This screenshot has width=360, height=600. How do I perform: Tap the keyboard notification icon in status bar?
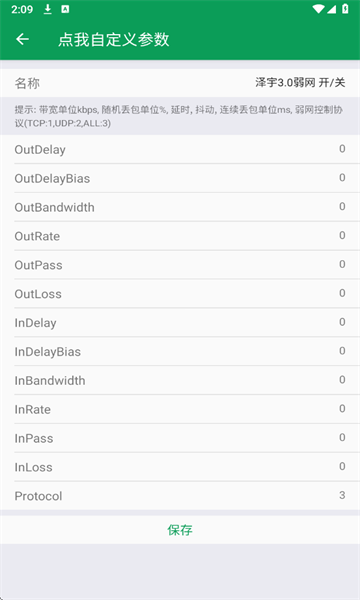(x=65, y=9)
